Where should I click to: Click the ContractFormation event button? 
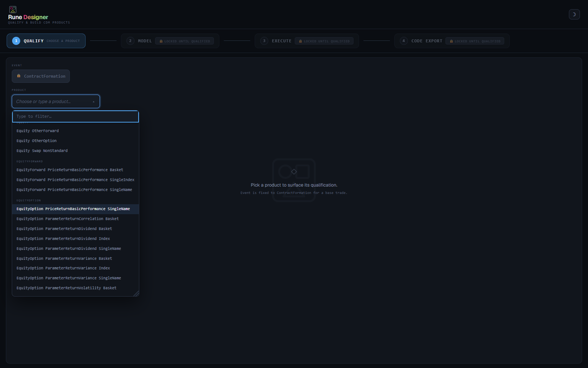click(x=41, y=76)
